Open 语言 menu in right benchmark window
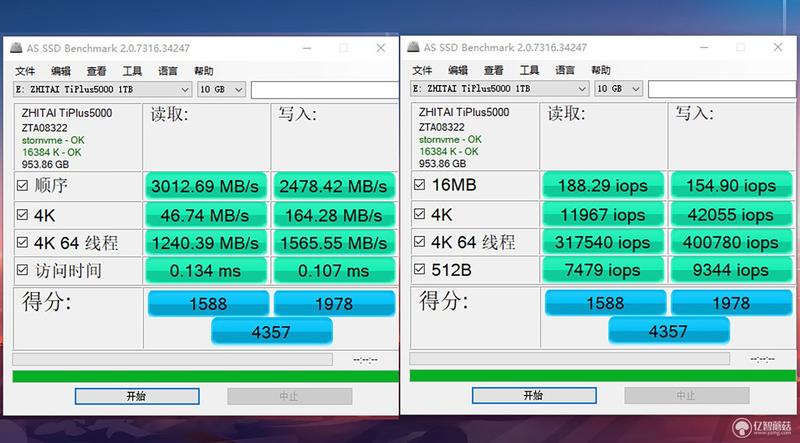This screenshot has width=800, height=443. (565, 70)
